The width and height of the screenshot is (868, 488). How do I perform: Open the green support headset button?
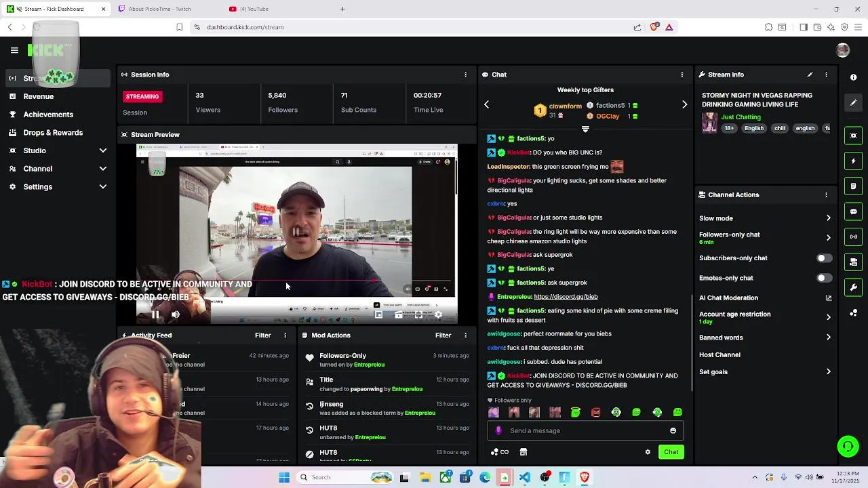848,446
